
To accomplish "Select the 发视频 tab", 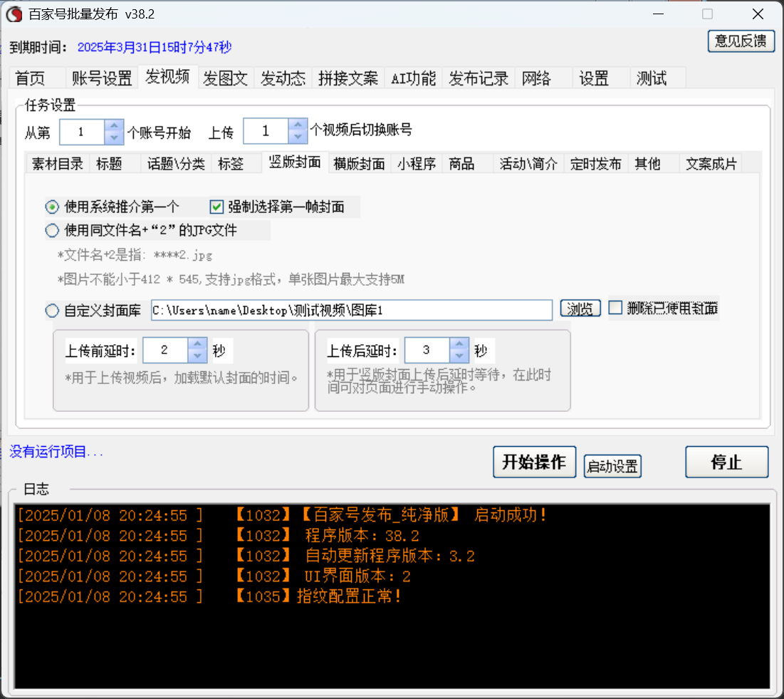I will click(167, 77).
